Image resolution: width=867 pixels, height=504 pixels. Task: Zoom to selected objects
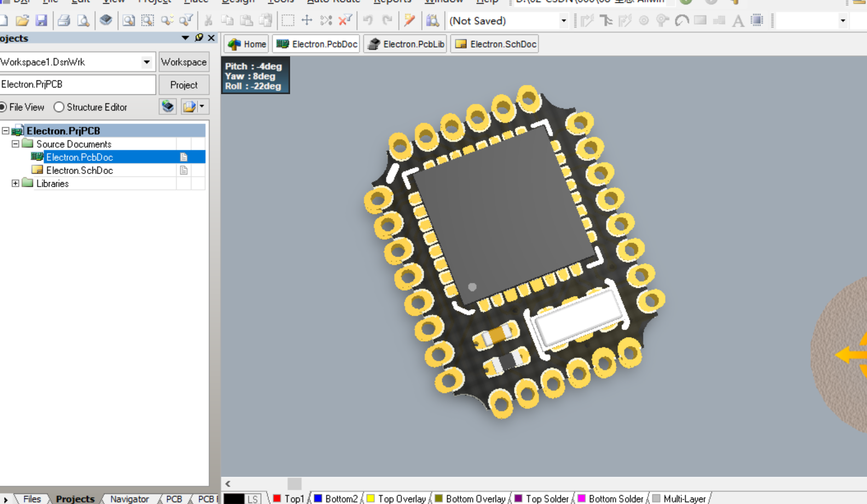click(x=167, y=21)
